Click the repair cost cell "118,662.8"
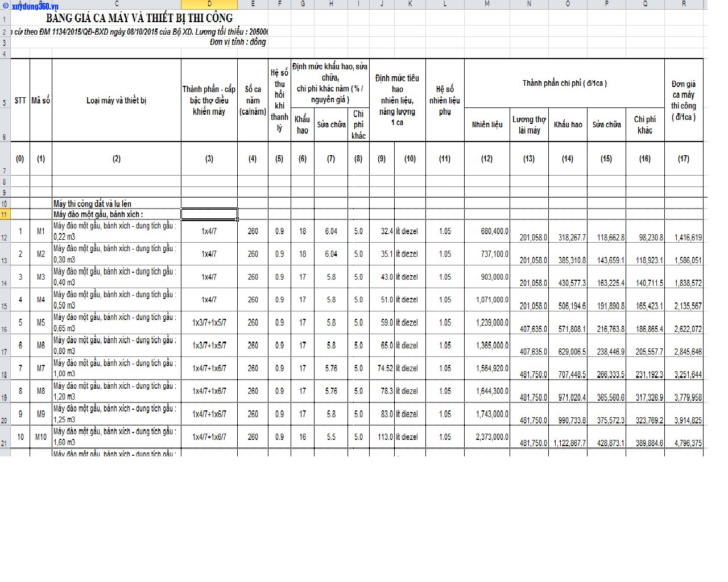This screenshot has height=582, width=728. click(x=606, y=231)
